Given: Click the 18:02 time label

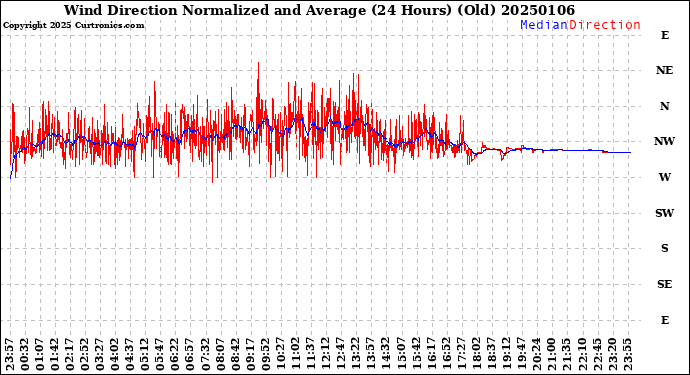Looking at the screenshot, I should click(x=476, y=355).
